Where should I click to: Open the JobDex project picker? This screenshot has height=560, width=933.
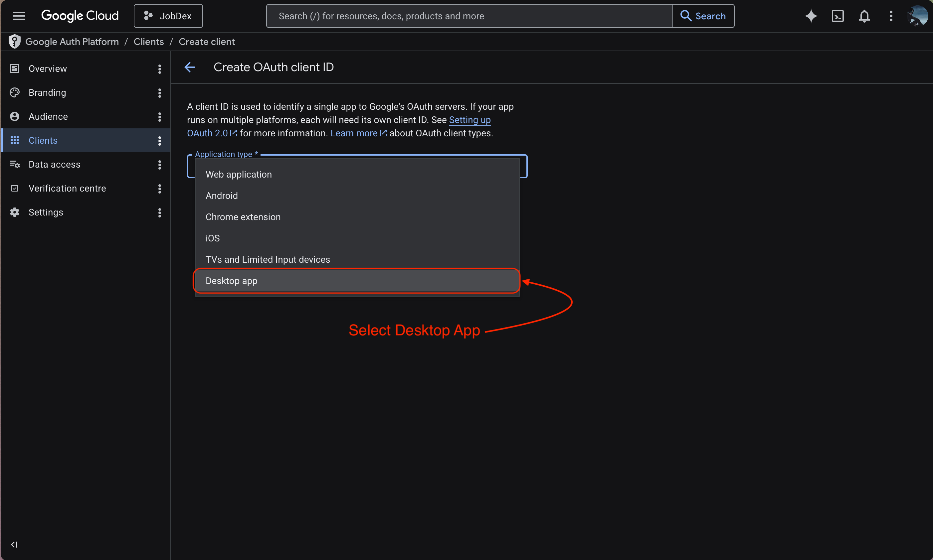[168, 16]
